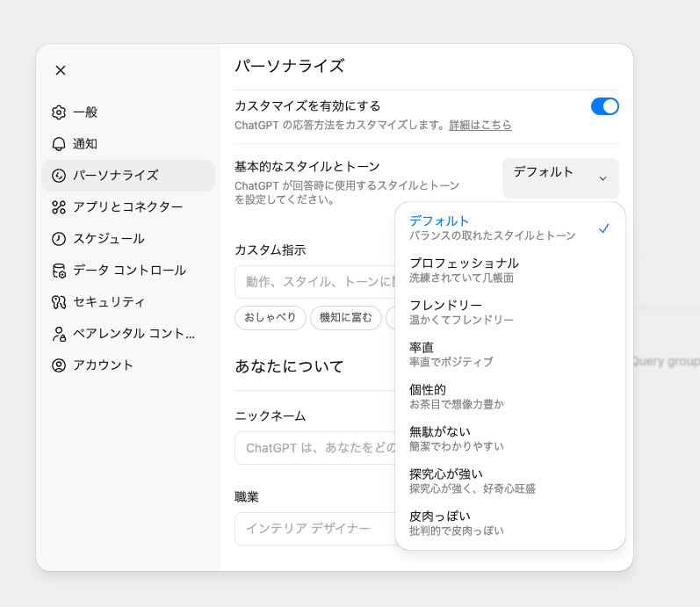Click the General gear icon in sidebar
The width and height of the screenshot is (700, 607).
pos(59,112)
